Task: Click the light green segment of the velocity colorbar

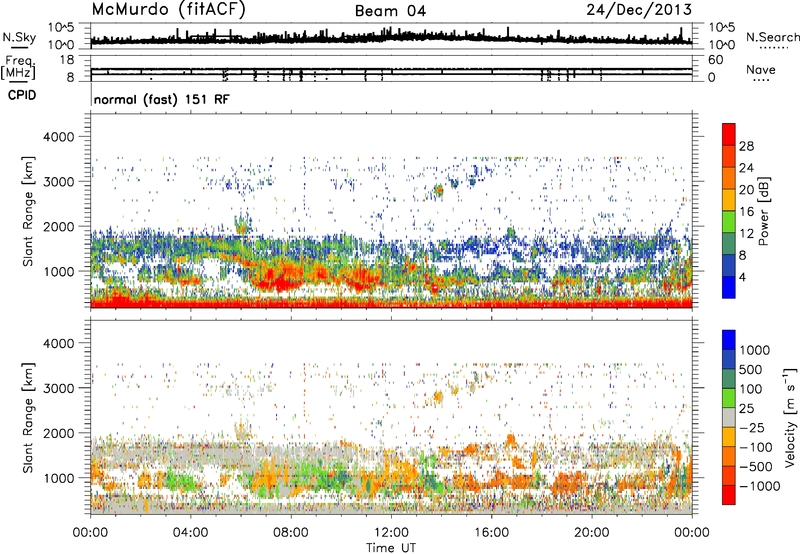Action: click(729, 397)
